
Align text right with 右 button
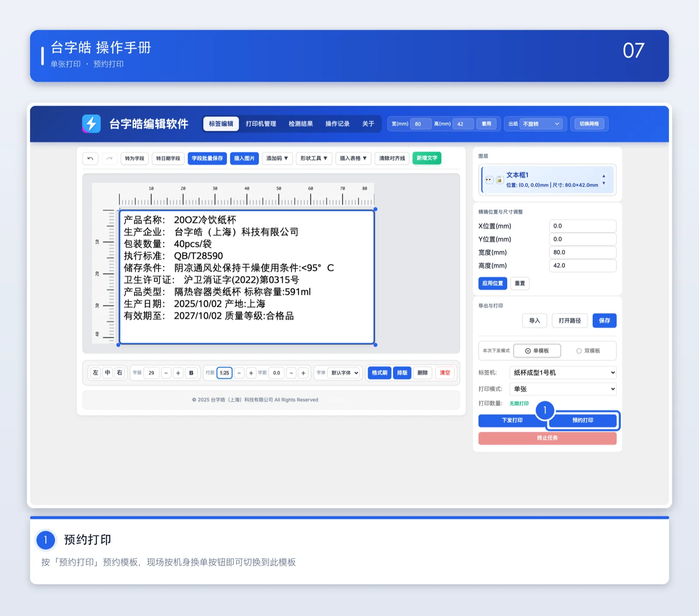tap(119, 373)
